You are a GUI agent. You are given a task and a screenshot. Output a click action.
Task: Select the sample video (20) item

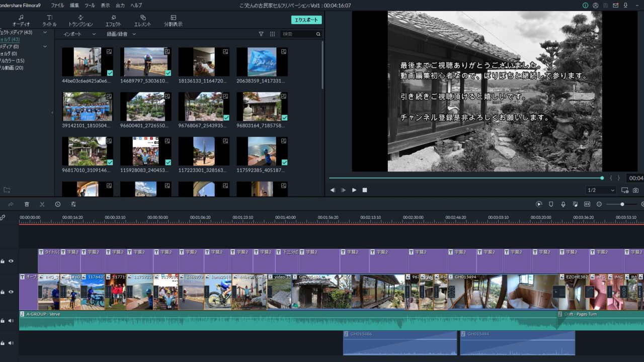click(x=12, y=67)
